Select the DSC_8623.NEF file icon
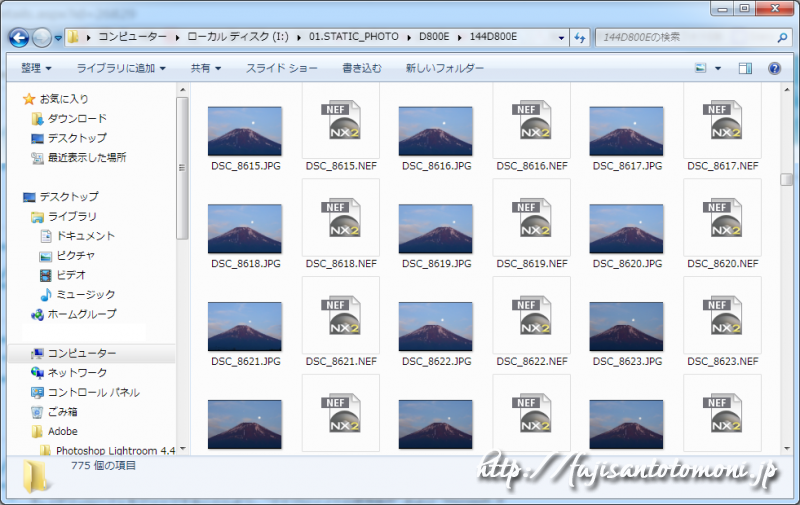 coord(722,315)
